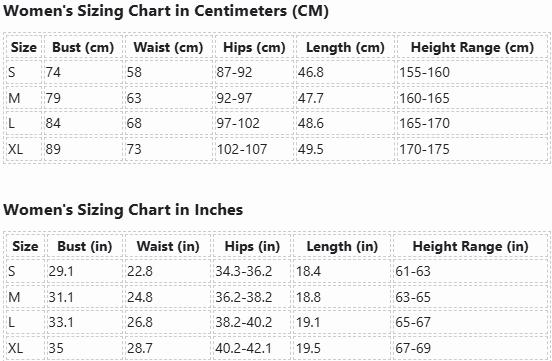
Task: Select the Waist (cm) column header
Action: (168, 47)
